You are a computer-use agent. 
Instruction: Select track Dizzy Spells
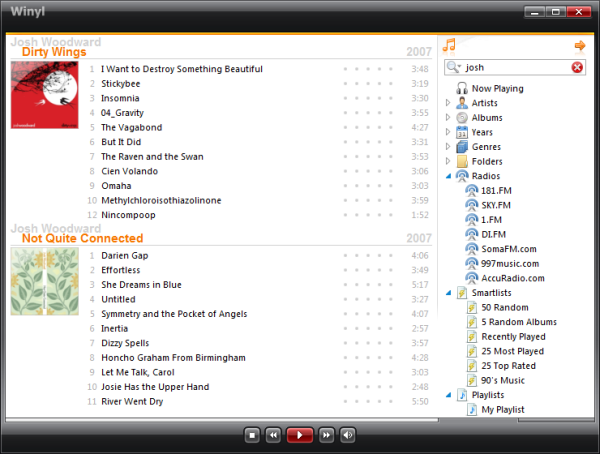125,343
